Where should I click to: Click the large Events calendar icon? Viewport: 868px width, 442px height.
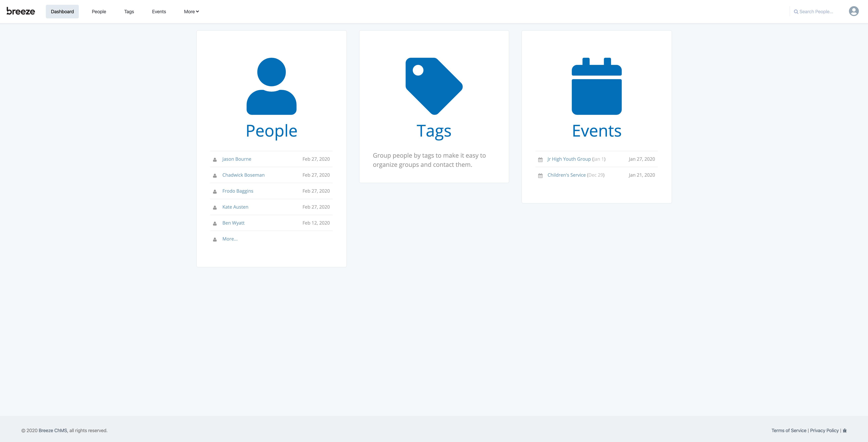[596, 86]
